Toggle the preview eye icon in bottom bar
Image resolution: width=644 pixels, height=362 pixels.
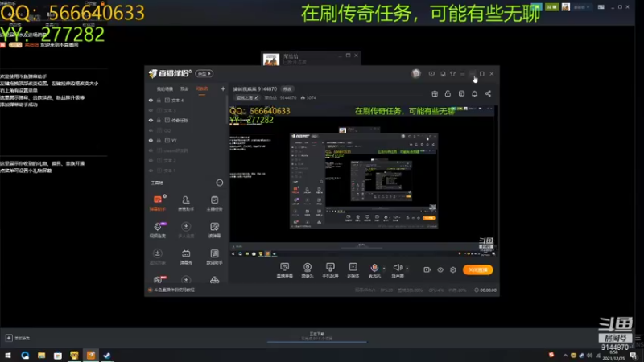pos(440,269)
